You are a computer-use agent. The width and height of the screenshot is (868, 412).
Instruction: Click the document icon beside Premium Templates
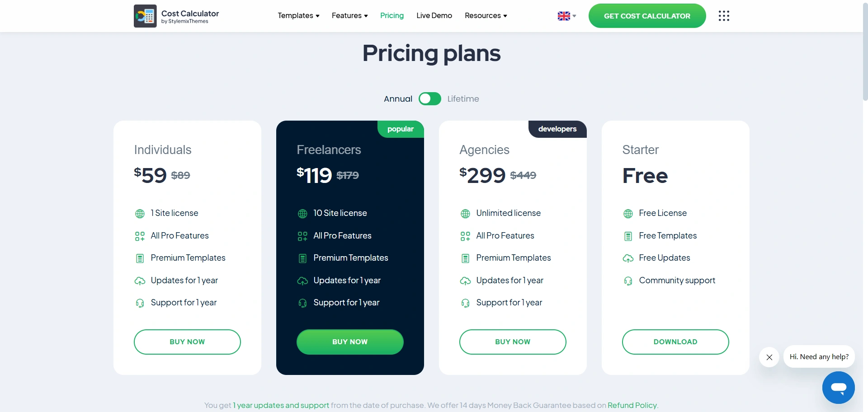[x=140, y=258]
